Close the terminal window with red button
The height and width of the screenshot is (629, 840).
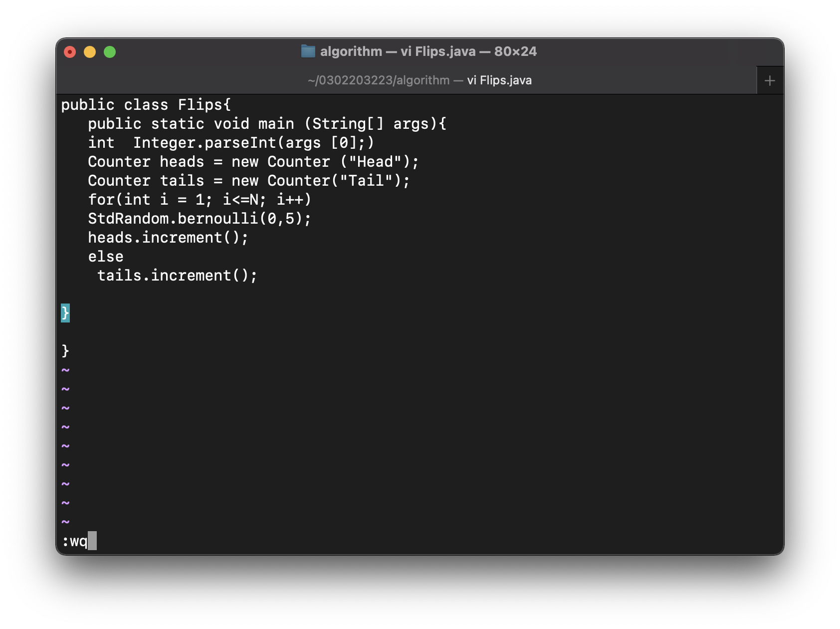(70, 52)
